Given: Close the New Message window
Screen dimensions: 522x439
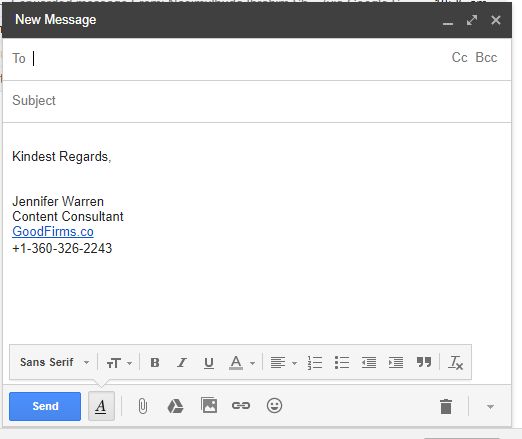Looking at the screenshot, I should tap(496, 20).
